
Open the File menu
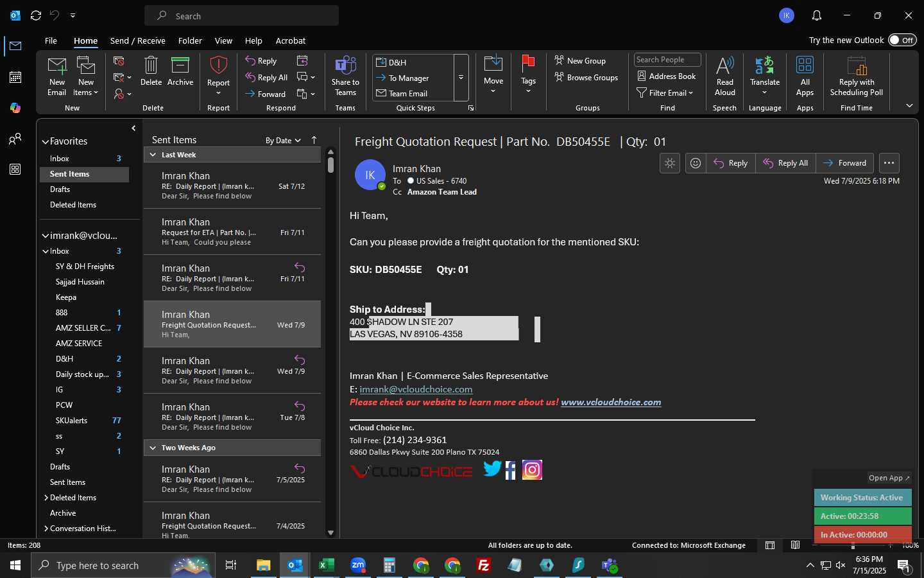point(51,40)
